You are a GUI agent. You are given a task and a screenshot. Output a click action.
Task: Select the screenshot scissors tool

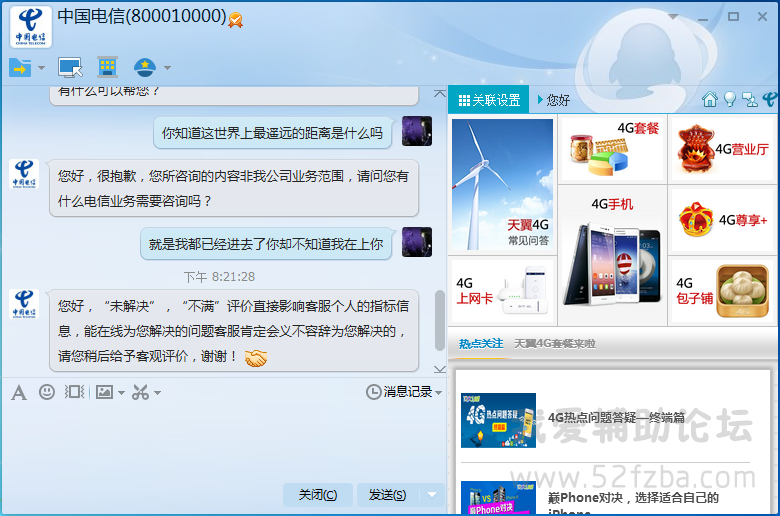140,393
